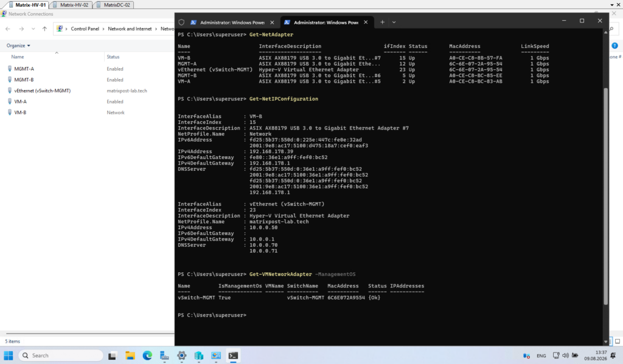Click the MAC address 6C6E072A9554
623x364 pixels.
(x=346, y=297)
